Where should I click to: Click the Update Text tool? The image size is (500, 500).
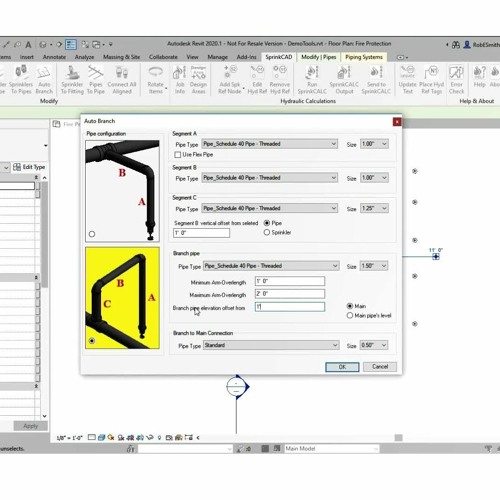[407, 79]
